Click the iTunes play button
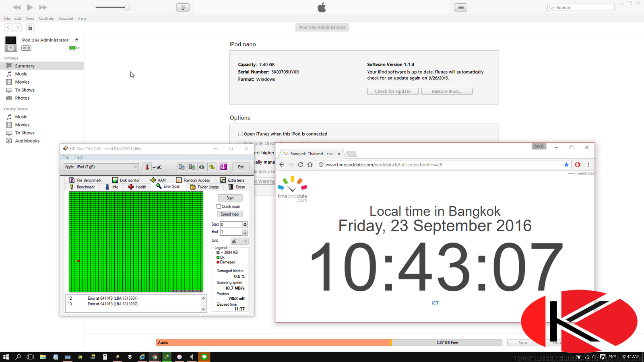644x362 pixels. pyautogui.click(x=30, y=7)
